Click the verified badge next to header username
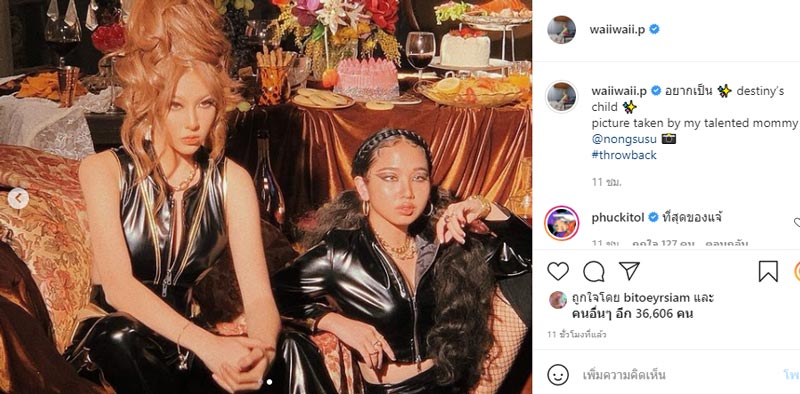Screen dimensions: 800x394 pos(654,30)
